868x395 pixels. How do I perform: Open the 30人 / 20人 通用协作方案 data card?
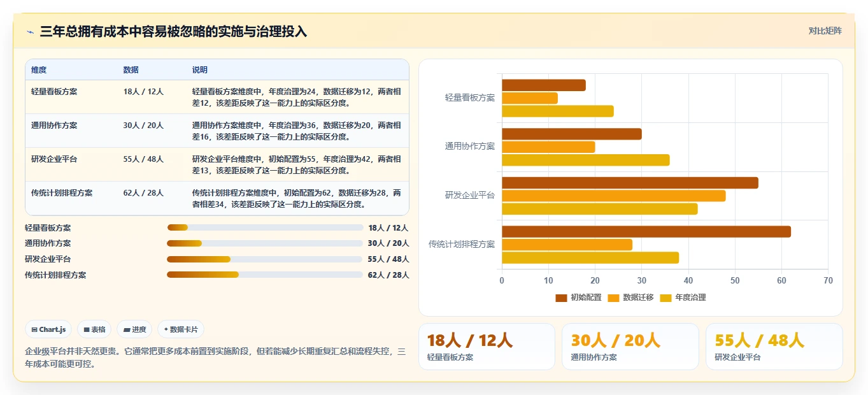[630, 347]
